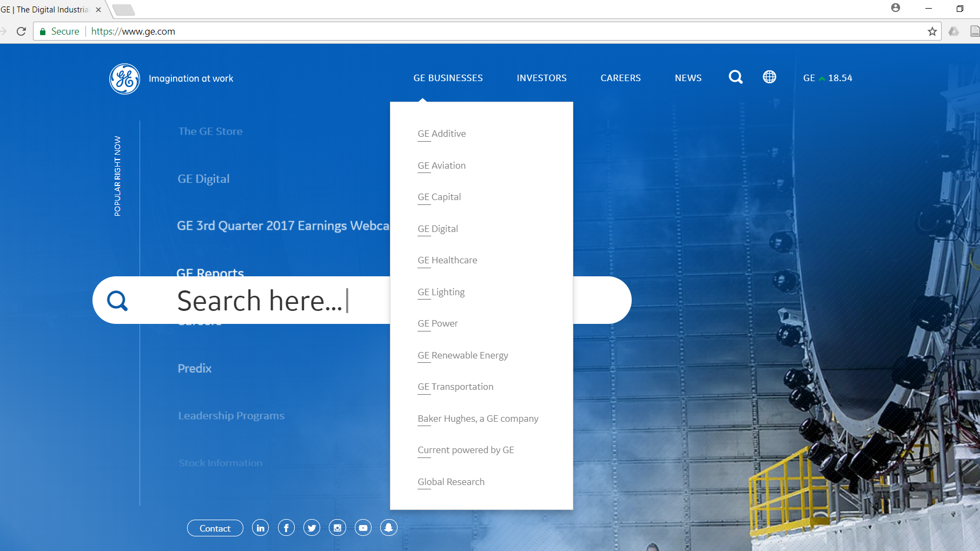Screen dimensions: 980x551
Task: Select GE Aviation from the dropdown
Action: 441,165
